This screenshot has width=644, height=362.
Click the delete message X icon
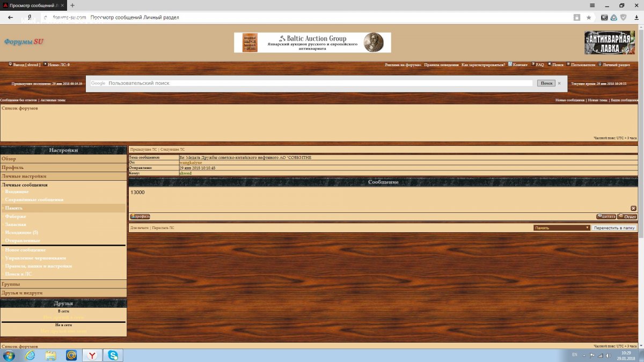pyautogui.click(x=633, y=208)
